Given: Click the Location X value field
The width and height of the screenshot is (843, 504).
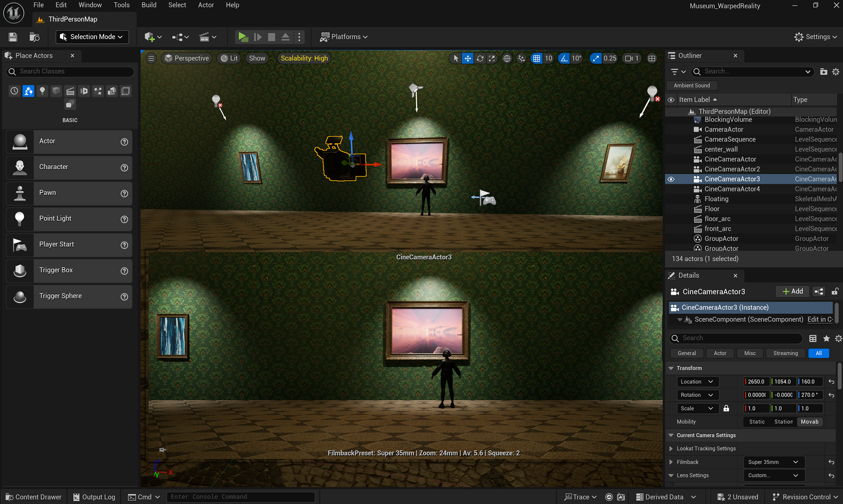Looking at the screenshot, I should (x=756, y=382).
